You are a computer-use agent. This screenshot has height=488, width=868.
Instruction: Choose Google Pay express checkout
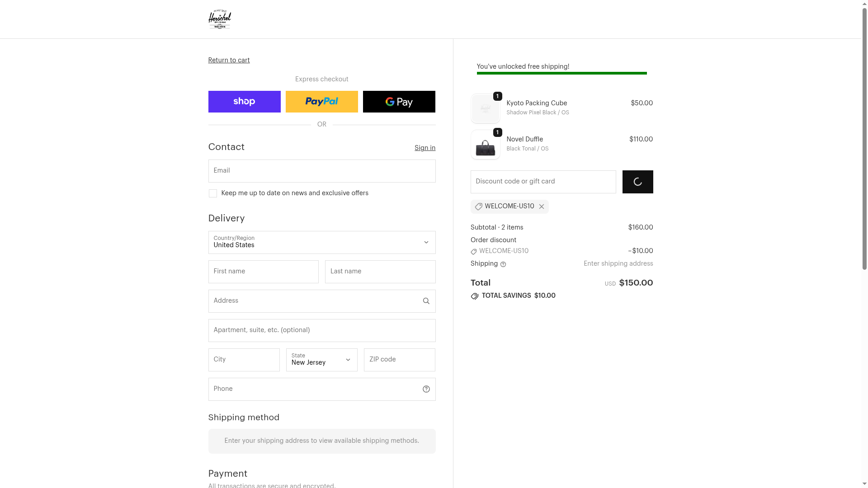click(x=399, y=102)
